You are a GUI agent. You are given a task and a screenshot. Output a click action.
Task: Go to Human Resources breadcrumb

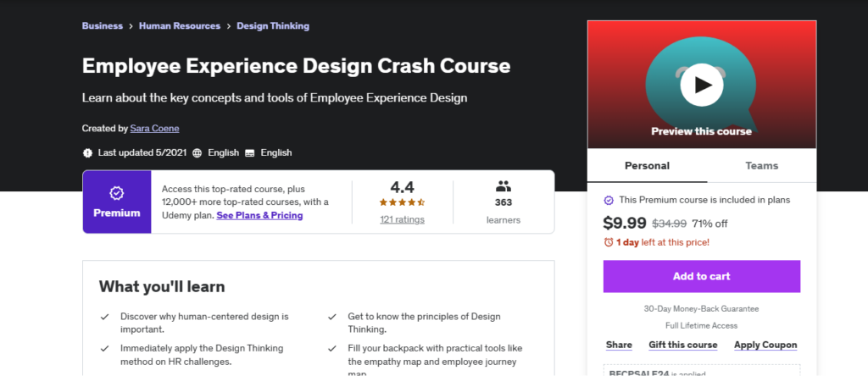tap(180, 26)
